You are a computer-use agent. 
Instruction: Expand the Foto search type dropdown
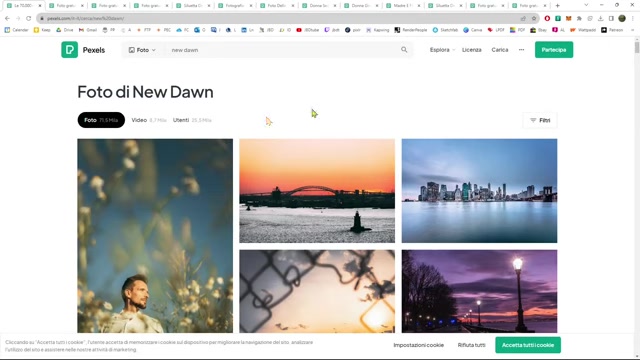coord(142,50)
